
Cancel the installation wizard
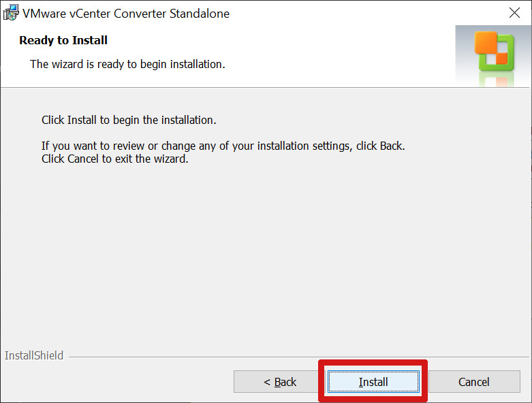pos(474,382)
